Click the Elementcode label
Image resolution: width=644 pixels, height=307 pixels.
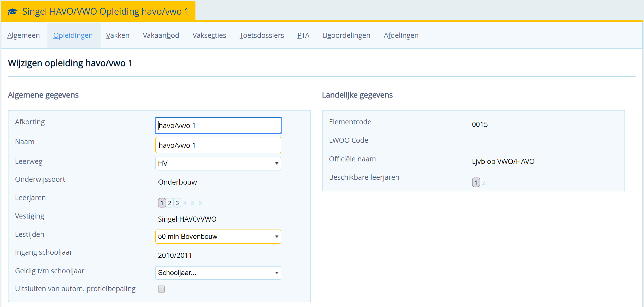tap(350, 122)
